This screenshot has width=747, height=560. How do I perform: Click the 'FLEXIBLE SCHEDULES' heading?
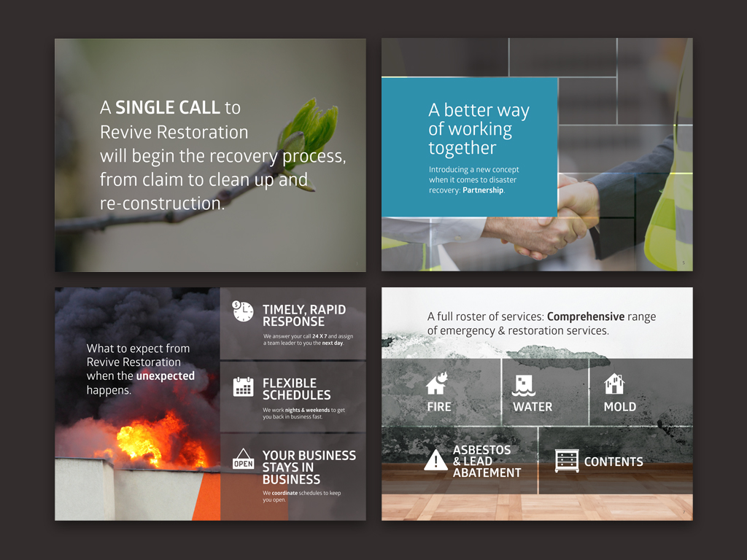[296, 389]
